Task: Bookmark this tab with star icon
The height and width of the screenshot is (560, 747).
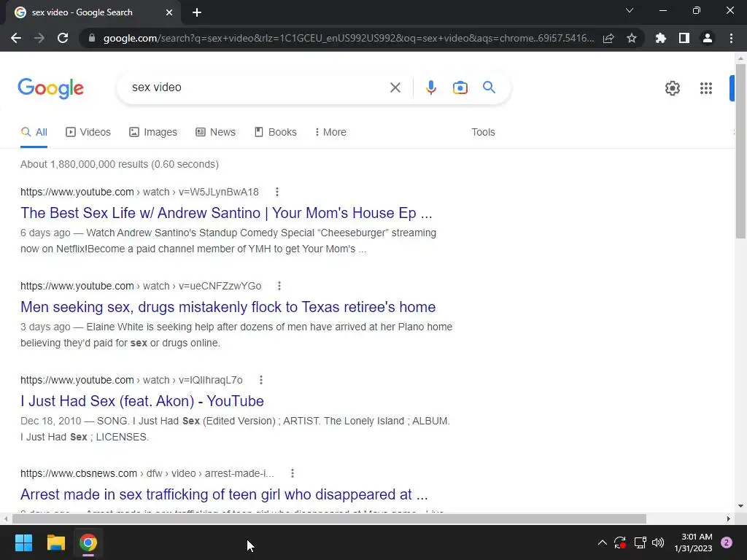Action: click(632, 38)
